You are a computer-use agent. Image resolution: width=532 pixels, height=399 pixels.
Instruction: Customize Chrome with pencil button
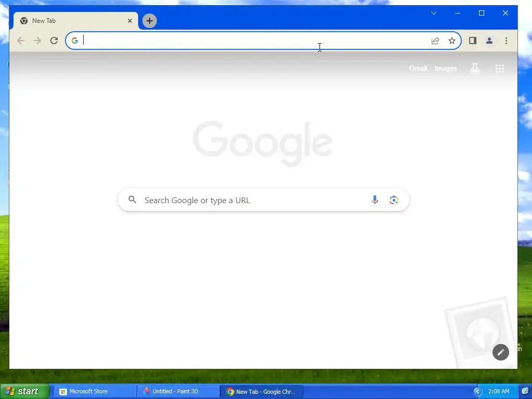coord(501,352)
